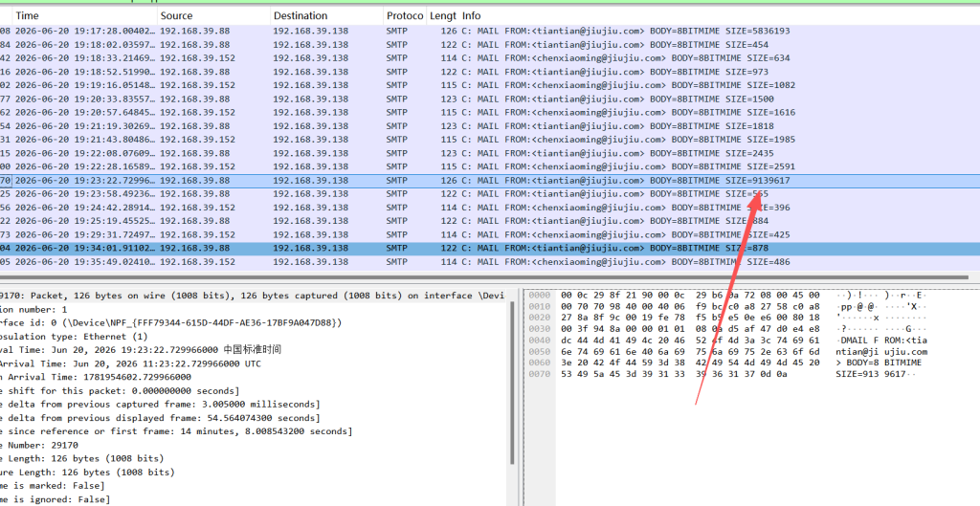Click ASCII text 'SIZE=913 9617' in byte pane
Image resolution: width=980 pixels, height=506 pixels.
click(x=871, y=374)
